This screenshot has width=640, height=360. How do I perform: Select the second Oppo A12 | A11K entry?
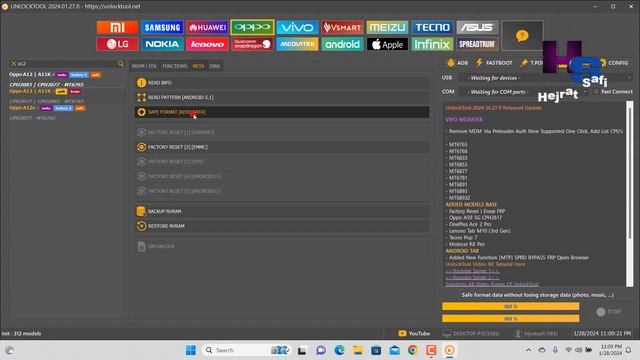coord(67,96)
